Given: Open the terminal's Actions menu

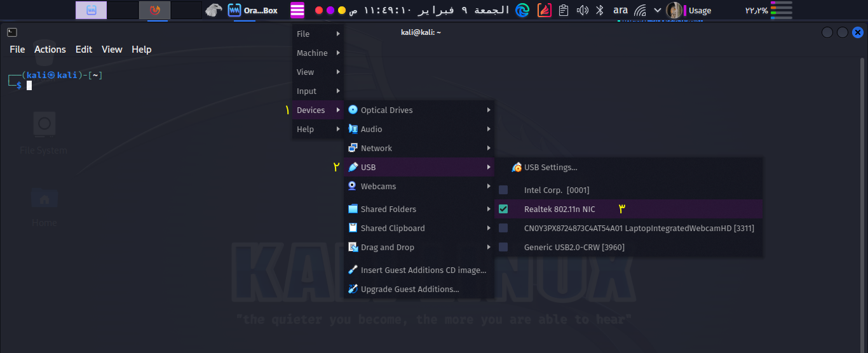Looking at the screenshot, I should coord(50,50).
